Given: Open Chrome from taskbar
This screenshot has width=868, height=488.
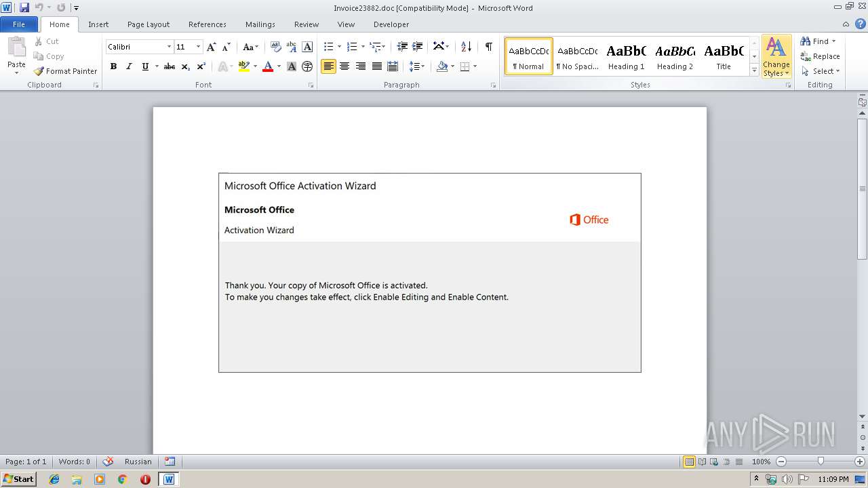Looking at the screenshot, I should coord(123,479).
